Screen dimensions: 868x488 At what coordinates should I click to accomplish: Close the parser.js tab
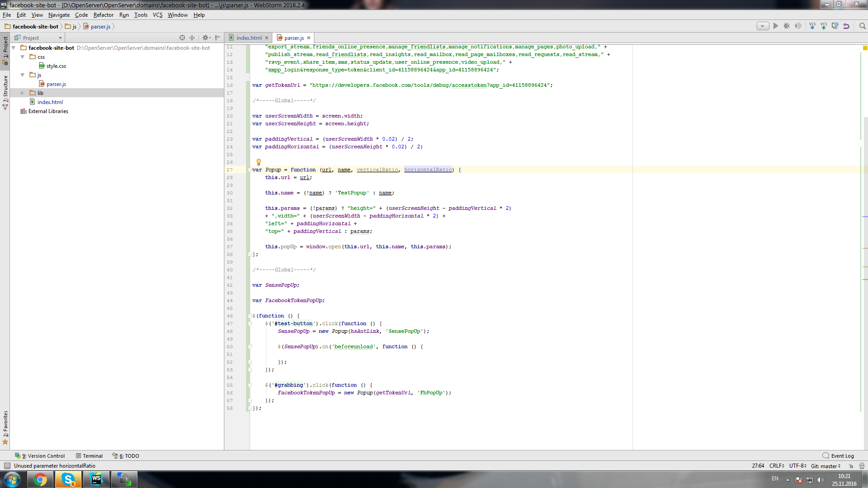tap(309, 38)
